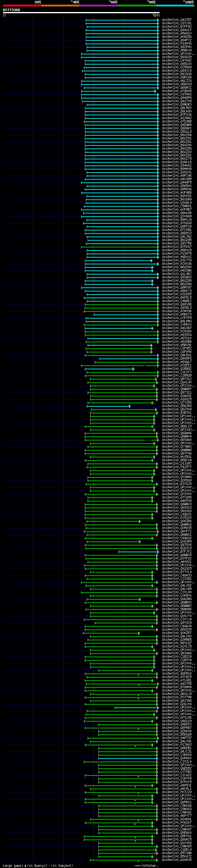The height and width of the screenshot is (868, 197).
Task: Click the orange ~40% identity legend bar
Action: 60,6
